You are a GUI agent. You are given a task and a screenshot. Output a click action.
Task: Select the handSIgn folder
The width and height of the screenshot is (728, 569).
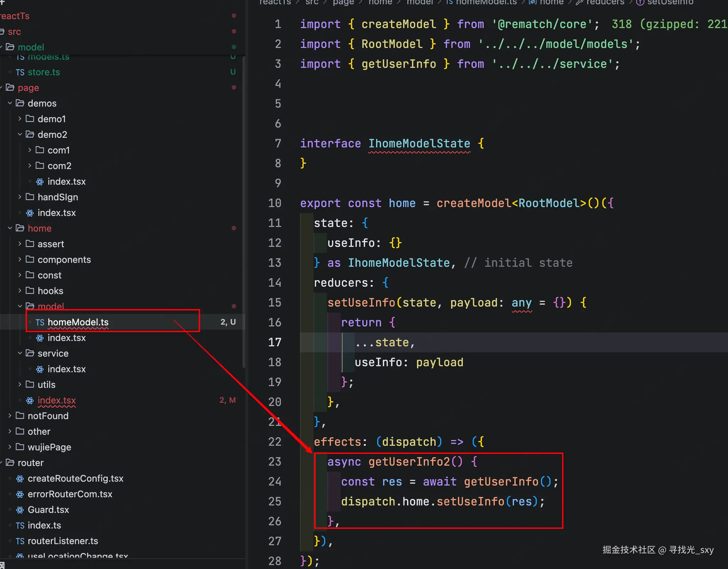[x=58, y=197]
